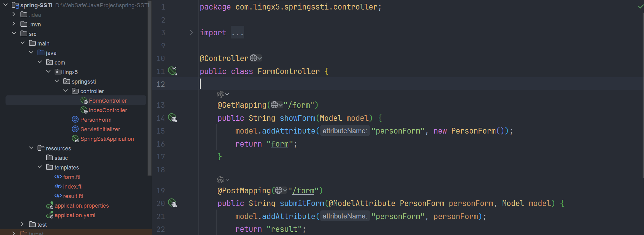Expand the folded import block on line 3
This screenshot has height=235, width=644.
point(191,32)
